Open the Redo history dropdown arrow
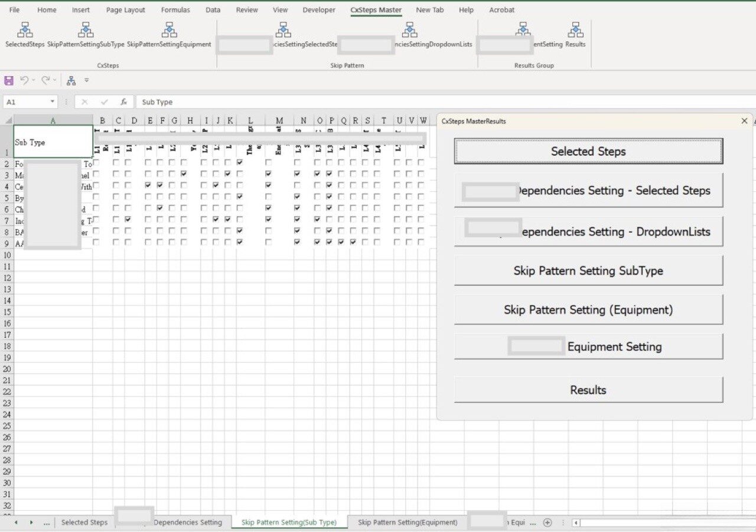The width and height of the screenshot is (756, 532). (x=54, y=80)
